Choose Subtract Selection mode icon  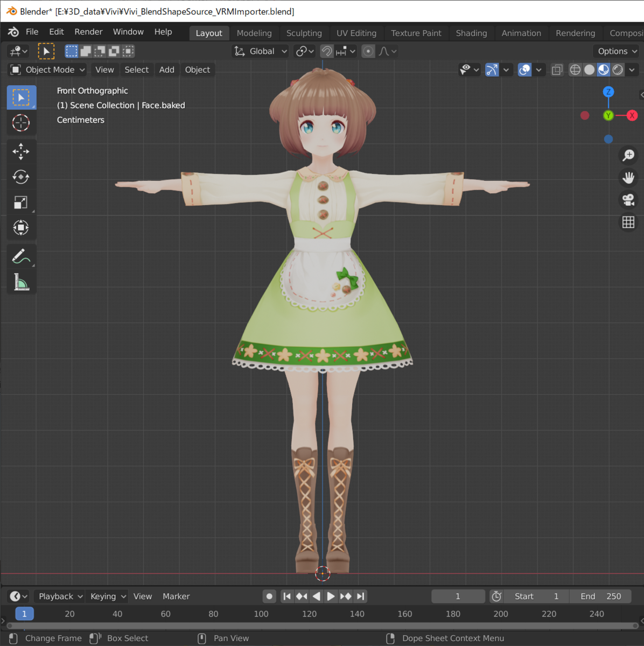[100, 51]
